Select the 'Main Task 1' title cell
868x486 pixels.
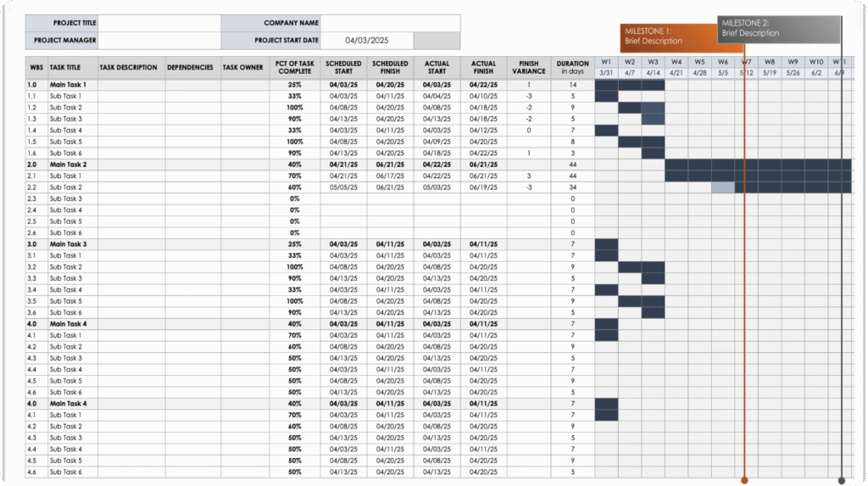tap(73, 85)
